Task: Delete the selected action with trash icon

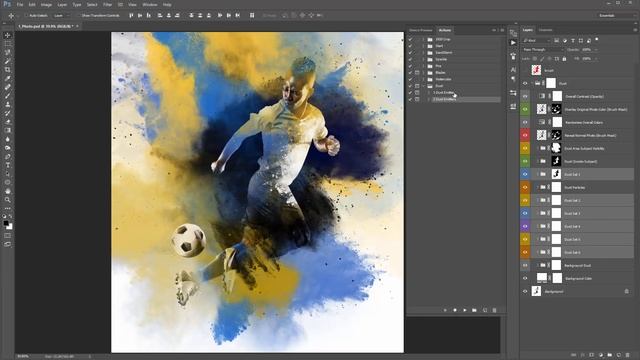Action: [494, 310]
